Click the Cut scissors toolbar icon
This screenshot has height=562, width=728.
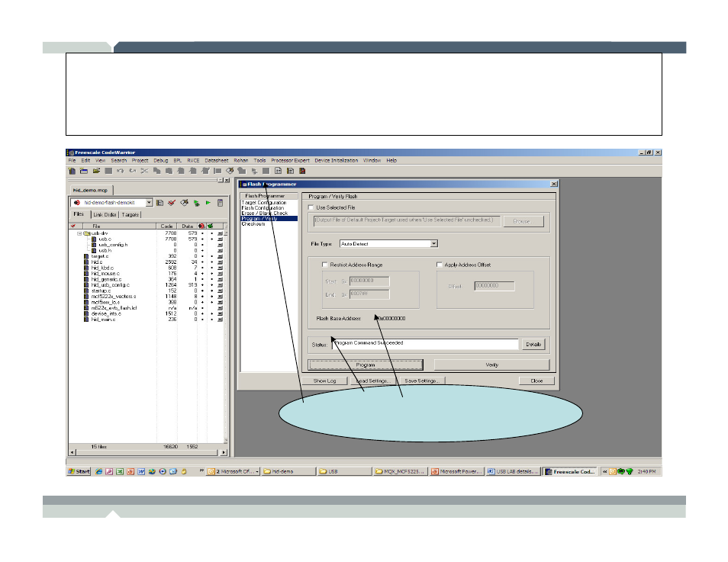tap(144, 171)
